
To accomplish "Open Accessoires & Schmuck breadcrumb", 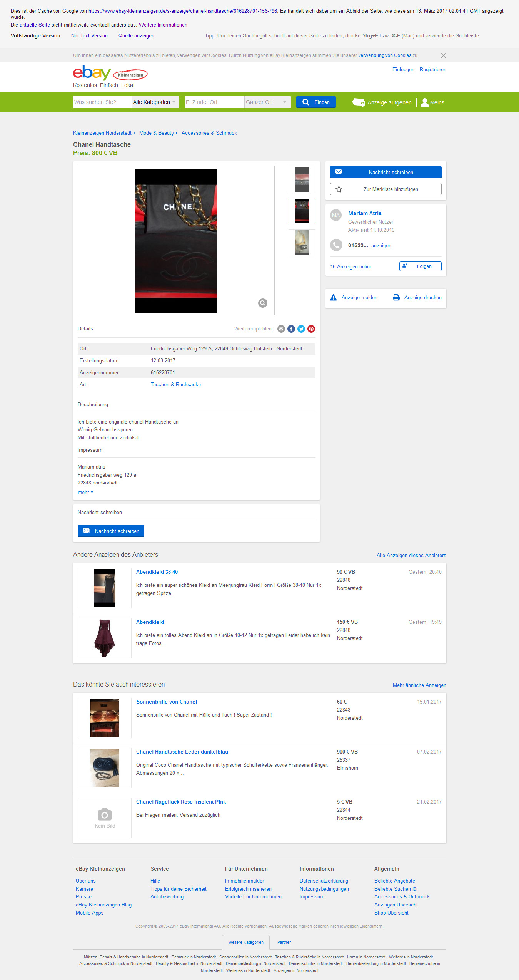I will 209,133.
